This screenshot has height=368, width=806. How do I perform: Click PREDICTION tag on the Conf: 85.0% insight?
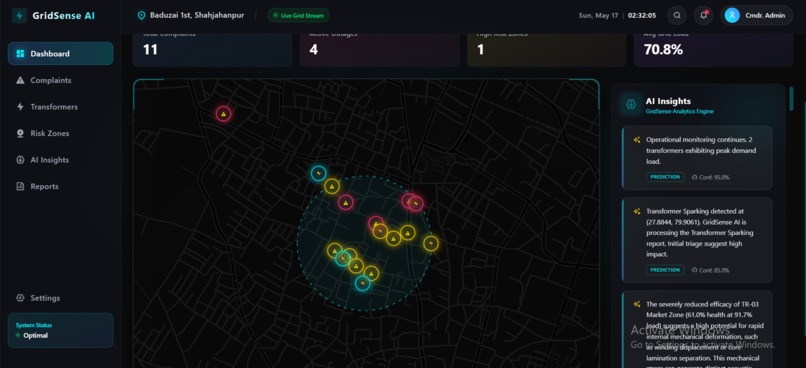(665, 270)
